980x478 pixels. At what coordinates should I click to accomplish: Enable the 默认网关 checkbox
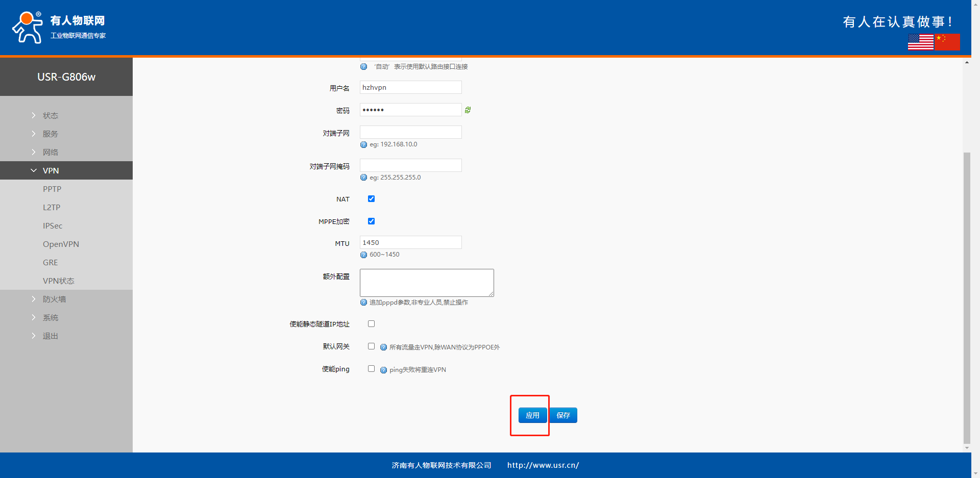[x=371, y=346]
